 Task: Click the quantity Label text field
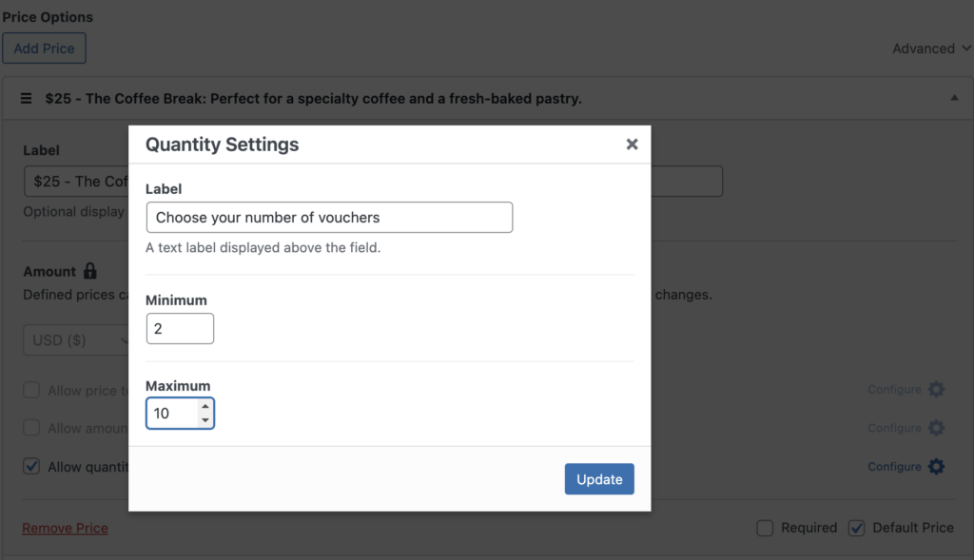329,218
